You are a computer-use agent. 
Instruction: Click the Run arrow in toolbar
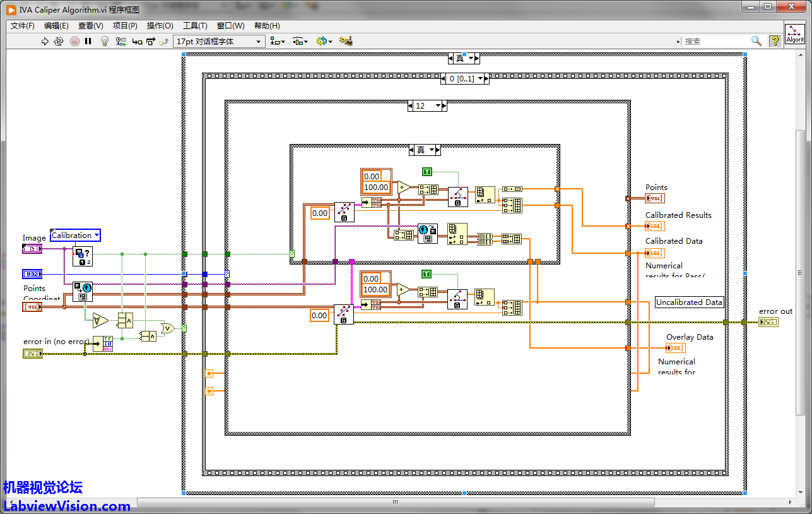[45, 41]
